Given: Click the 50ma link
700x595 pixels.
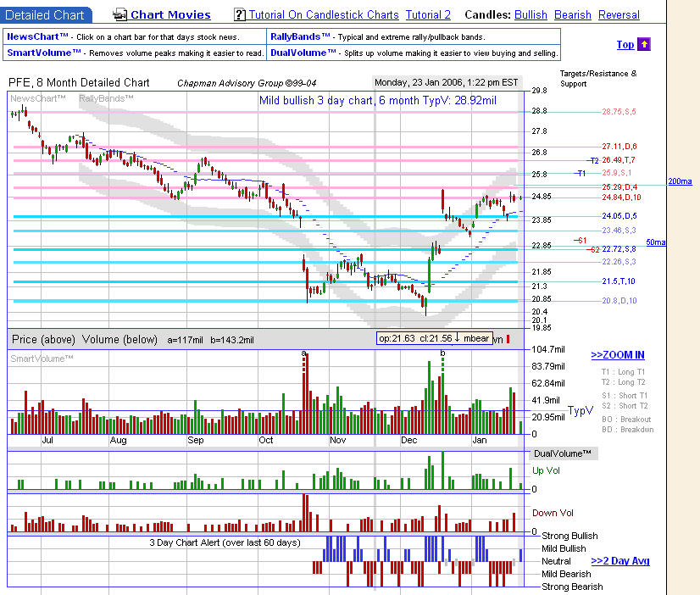Looking at the screenshot, I should pyautogui.click(x=655, y=242).
